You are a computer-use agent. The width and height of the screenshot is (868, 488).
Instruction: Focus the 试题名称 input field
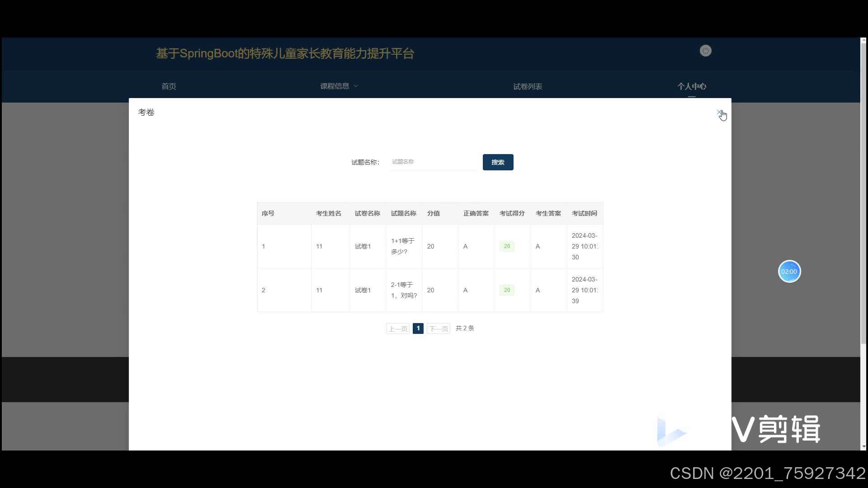point(433,162)
